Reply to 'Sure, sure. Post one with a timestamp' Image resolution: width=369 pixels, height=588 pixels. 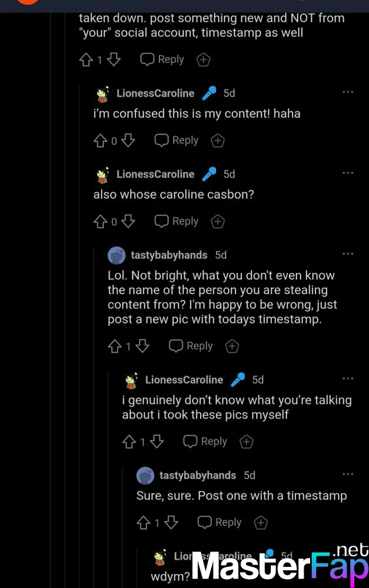click(x=220, y=522)
